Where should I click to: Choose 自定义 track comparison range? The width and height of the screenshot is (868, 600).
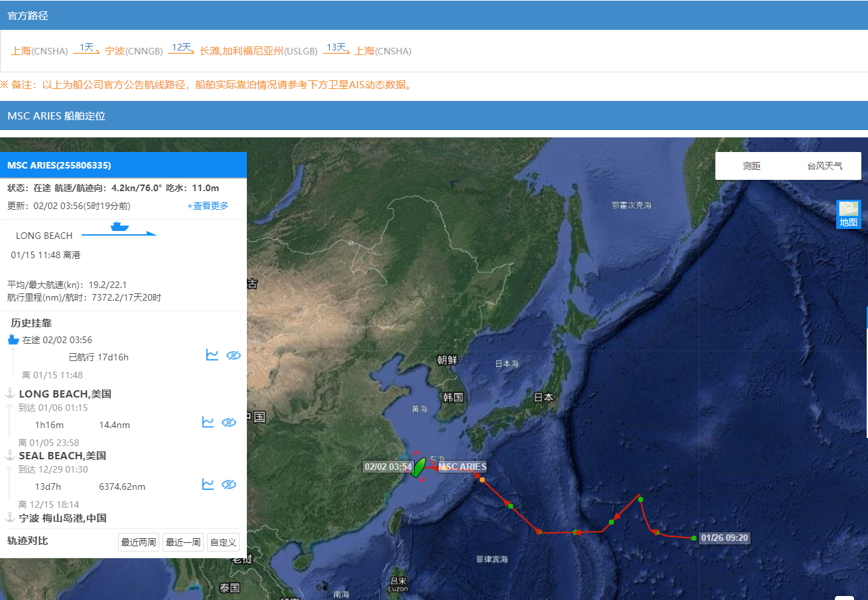coord(223,542)
